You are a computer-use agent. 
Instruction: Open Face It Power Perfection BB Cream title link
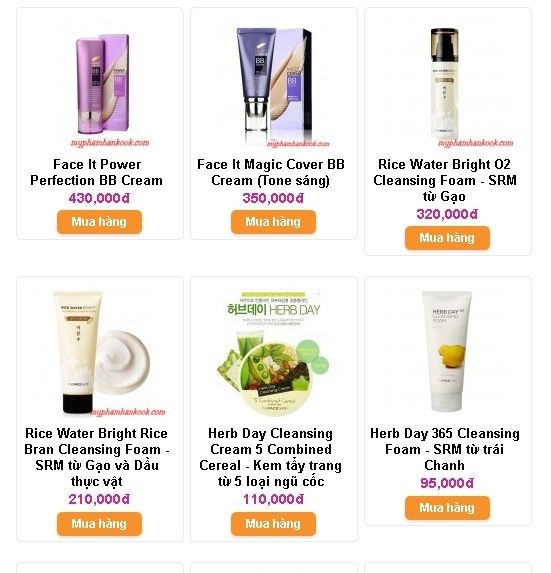(x=97, y=172)
